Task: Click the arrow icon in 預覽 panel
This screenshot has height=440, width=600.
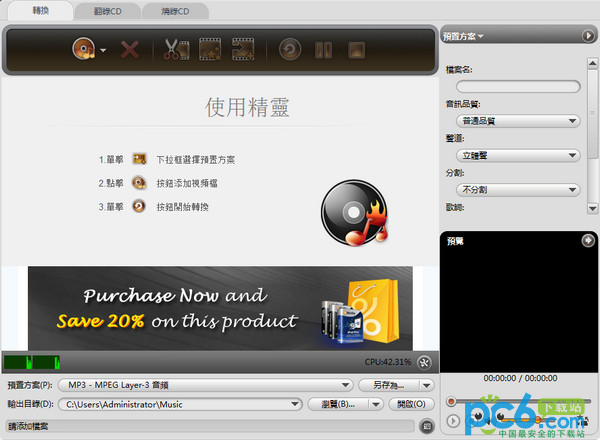Action: (x=588, y=241)
